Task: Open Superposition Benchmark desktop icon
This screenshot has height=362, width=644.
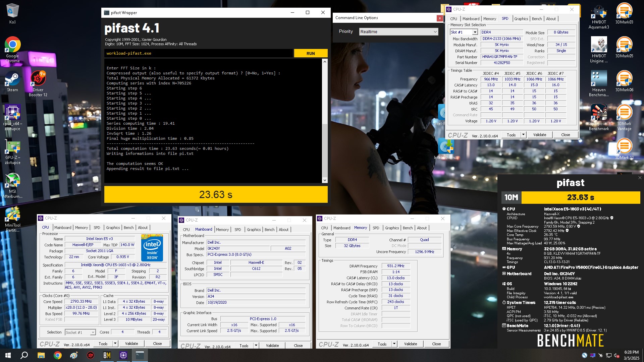Action: [x=599, y=117]
